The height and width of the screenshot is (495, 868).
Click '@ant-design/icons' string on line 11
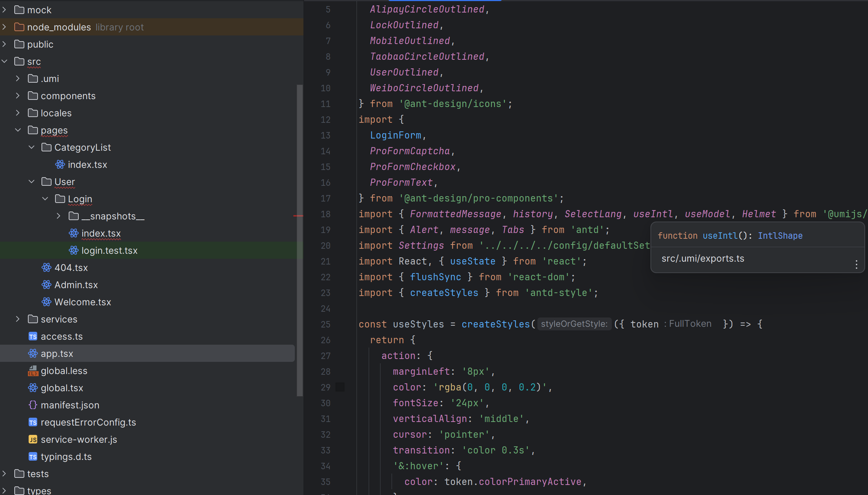453,104
